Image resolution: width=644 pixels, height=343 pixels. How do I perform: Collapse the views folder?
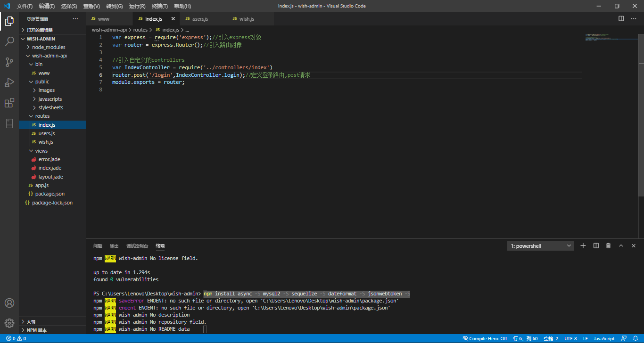click(52, 151)
